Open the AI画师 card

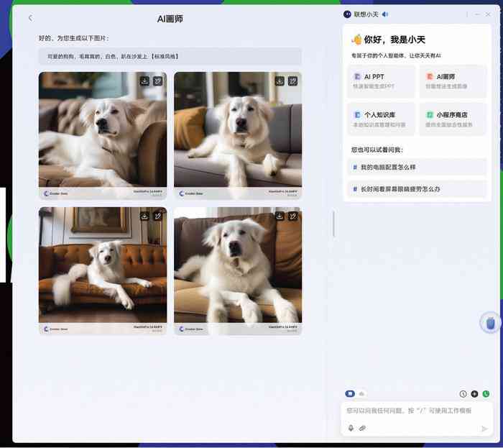[x=453, y=81]
